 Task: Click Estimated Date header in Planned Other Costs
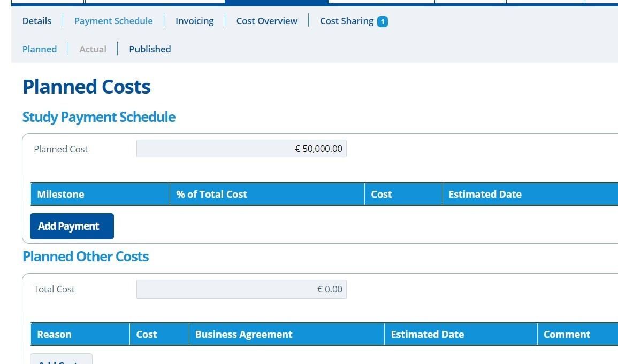click(x=427, y=334)
